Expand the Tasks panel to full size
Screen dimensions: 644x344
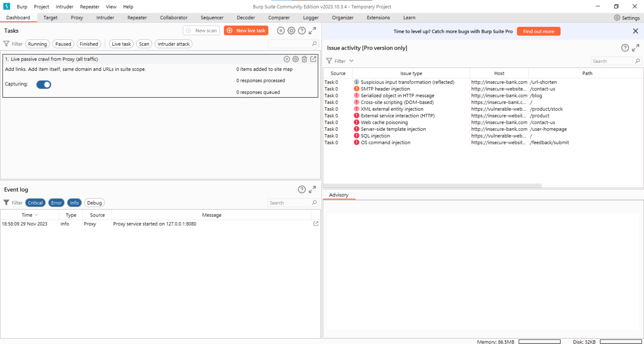coord(312,31)
